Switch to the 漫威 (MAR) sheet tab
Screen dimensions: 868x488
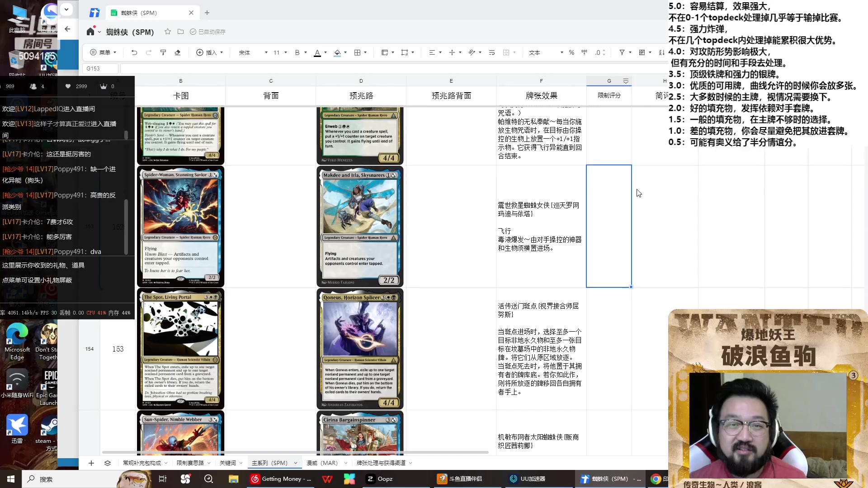pos(322,463)
